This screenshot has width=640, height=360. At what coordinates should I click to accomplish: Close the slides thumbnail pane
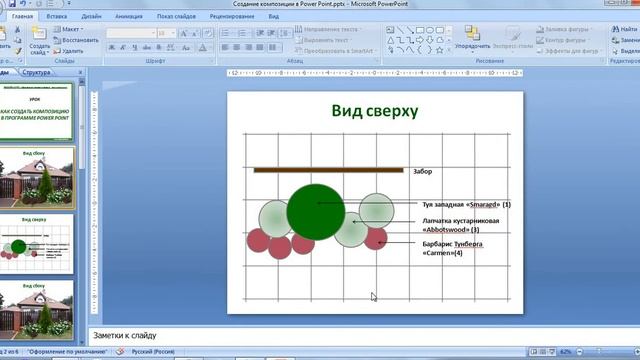click(80, 72)
